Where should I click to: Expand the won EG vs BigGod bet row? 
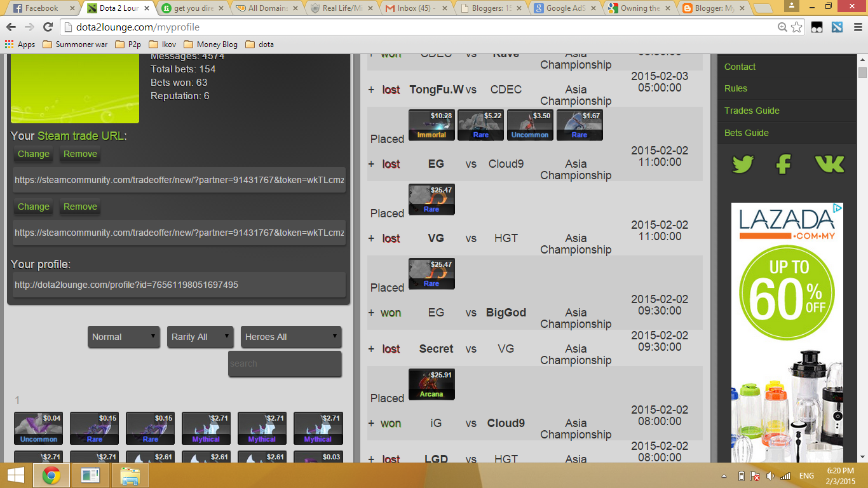tap(371, 313)
